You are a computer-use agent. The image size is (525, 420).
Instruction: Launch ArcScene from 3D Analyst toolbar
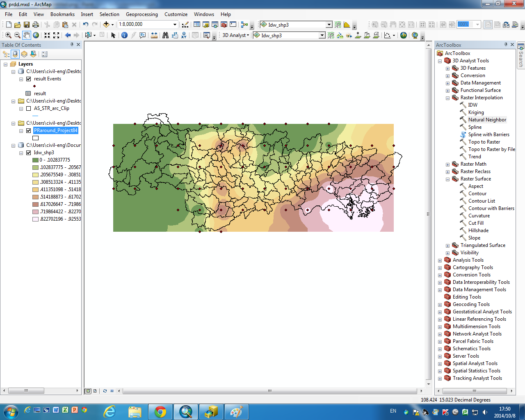[x=404, y=35]
